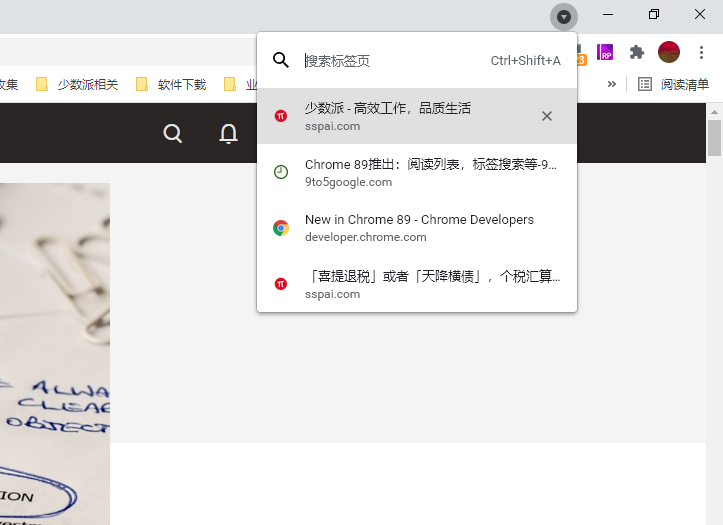Click the magnifier icon in tab search popup

pyautogui.click(x=281, y=60)
